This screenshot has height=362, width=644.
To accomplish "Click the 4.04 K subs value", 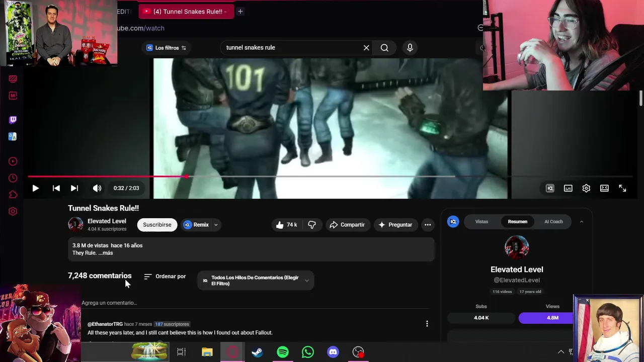I will 481,318.
